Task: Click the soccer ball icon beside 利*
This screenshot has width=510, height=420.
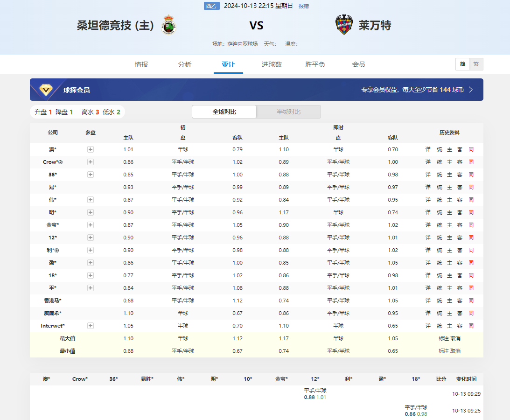Action: (57, 250)
